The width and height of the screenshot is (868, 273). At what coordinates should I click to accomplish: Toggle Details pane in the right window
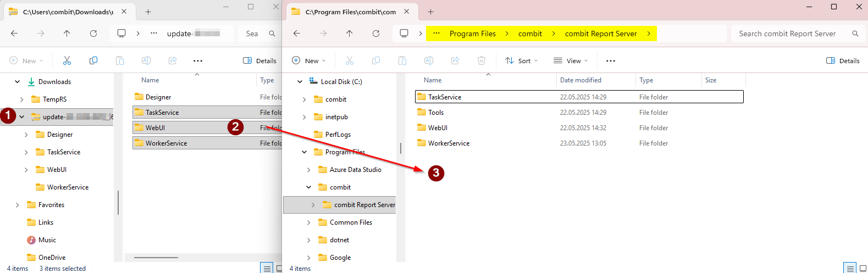pos(843,61)
